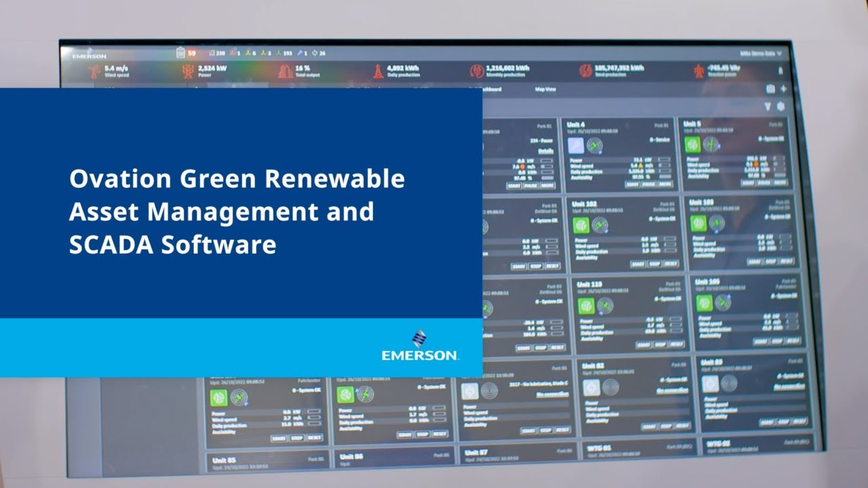Click the wind speed icon in the top bar
The height and width of the screenshot is (488, 868).
tap(94, 70)
